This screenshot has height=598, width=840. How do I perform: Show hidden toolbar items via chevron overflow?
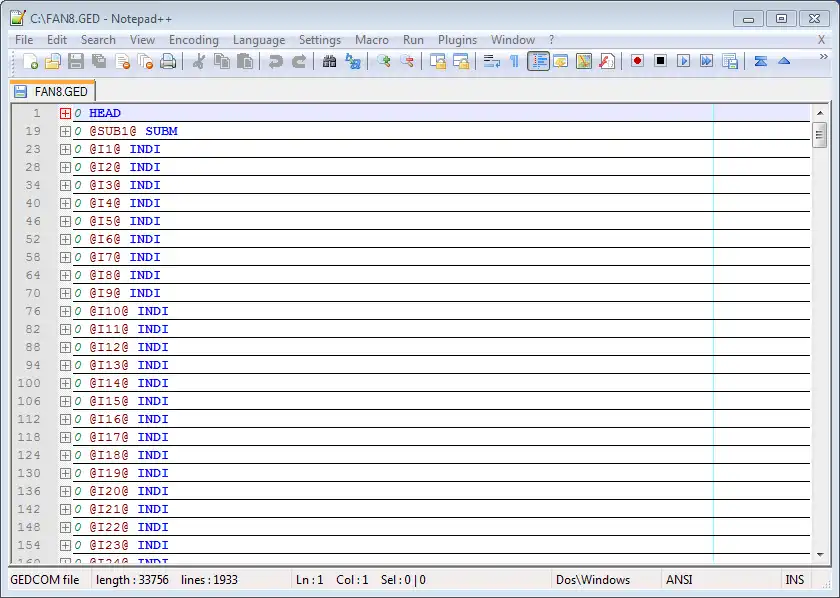823,57
